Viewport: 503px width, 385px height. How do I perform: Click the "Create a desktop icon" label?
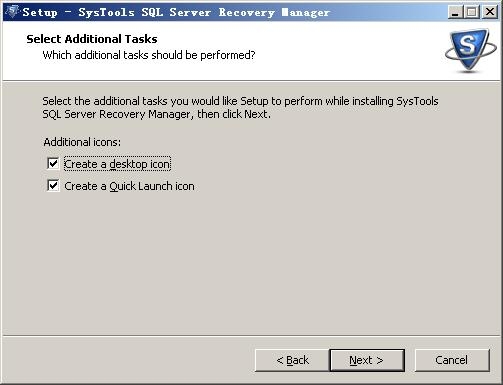[x=117, y=164]
